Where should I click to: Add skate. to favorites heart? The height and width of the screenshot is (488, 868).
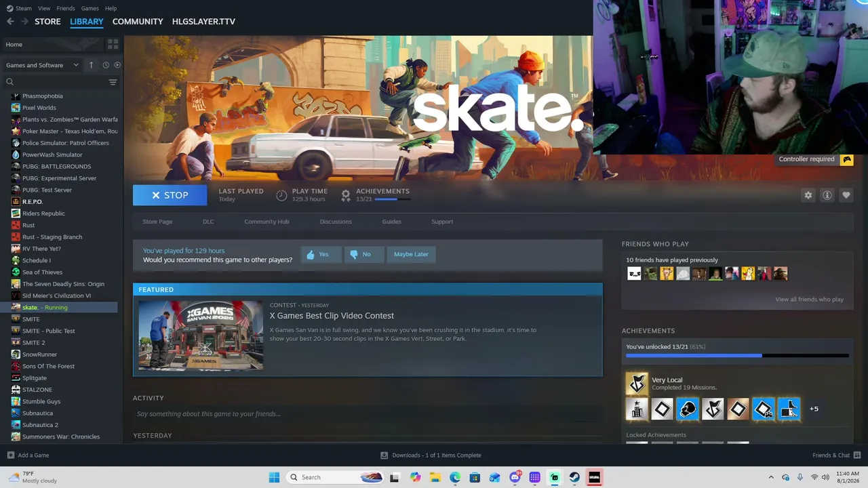click(x=846, y=195)
